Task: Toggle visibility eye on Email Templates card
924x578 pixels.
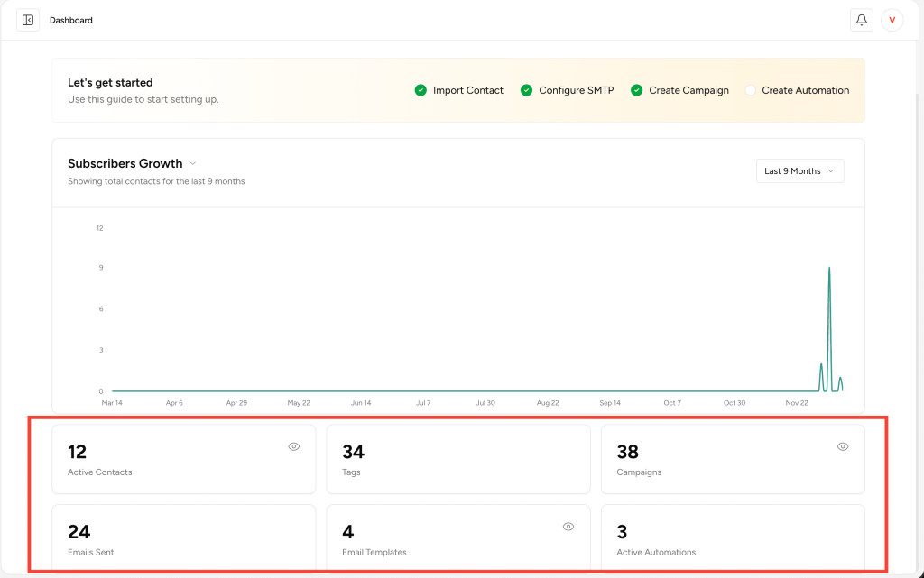Action: click(x=568, y=527)
